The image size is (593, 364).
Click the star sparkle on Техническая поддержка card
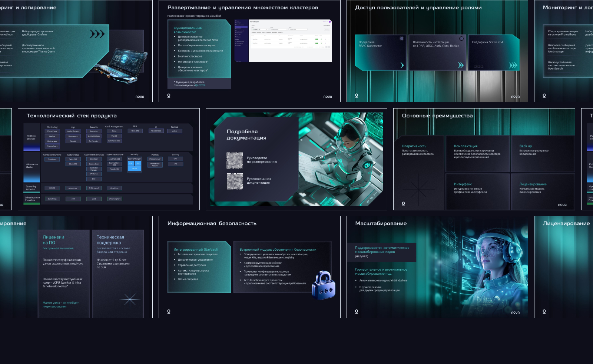(130, 299)
